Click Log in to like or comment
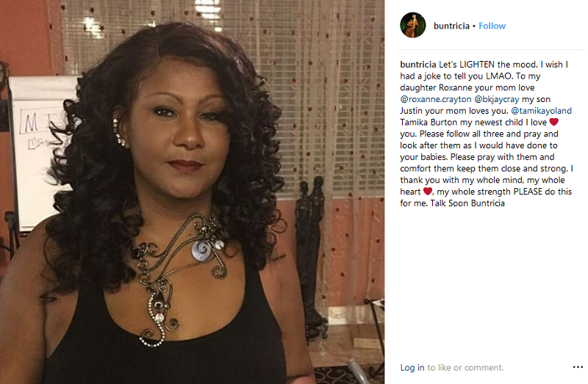588x384 pixels. click(x=412, y=368)
